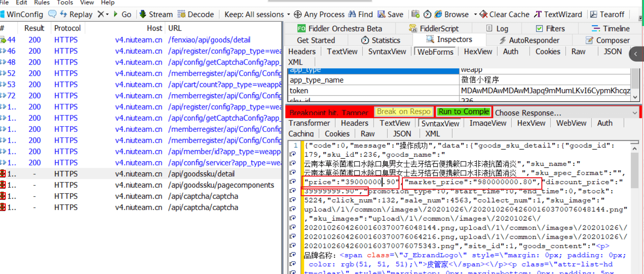Open Keep: All sessions dropdown
Screen dimensions: 644x274
coord(257,14)
